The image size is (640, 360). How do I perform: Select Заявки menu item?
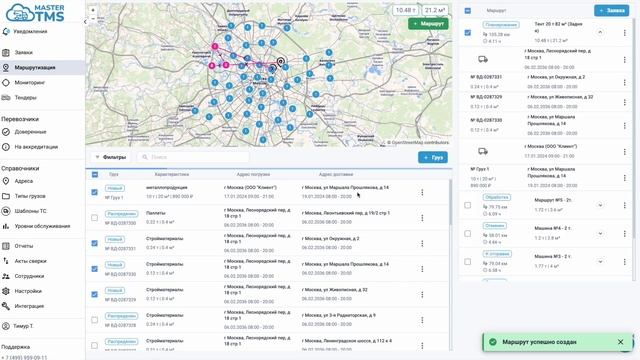click(24, 52)
